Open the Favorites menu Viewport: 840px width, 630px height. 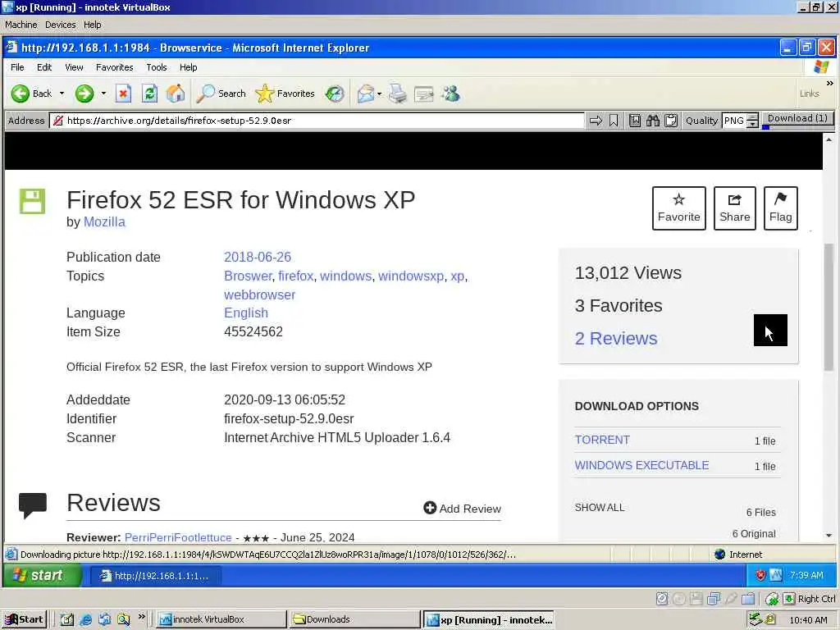(x=114, y=67)
